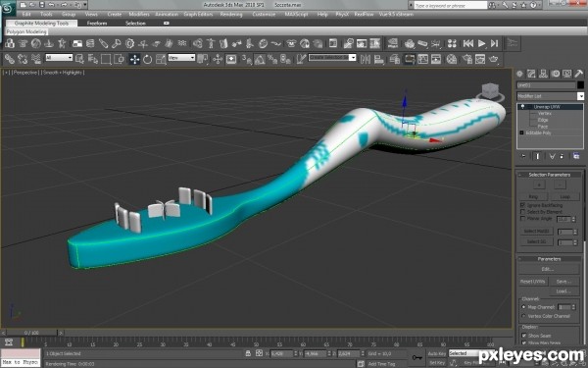This screenshot has height=368, width=588.
Task: Open the Utilities hammer panel tab
Action: [579, 74]
